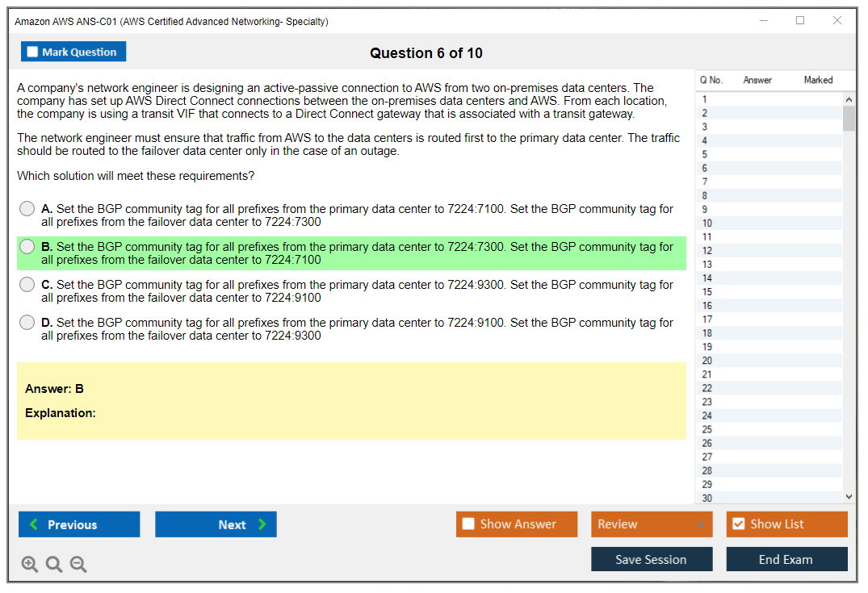Close the exam window

(837, 21)
